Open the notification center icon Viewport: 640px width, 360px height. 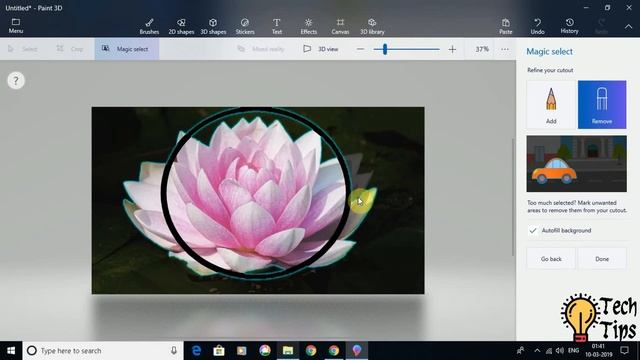(624, 351)
